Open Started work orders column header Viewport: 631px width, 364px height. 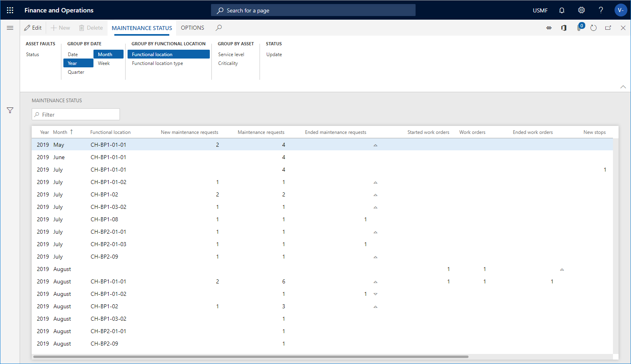[428, 132]
